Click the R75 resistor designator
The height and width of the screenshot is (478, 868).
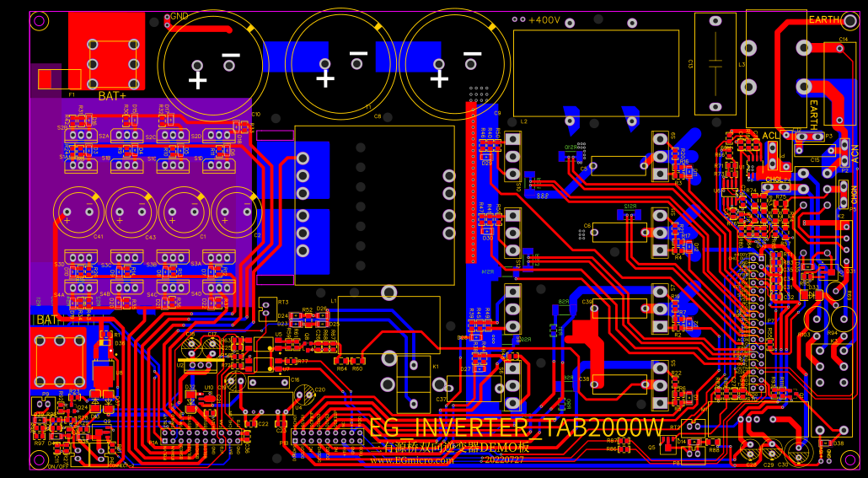[x=781, y=196]
